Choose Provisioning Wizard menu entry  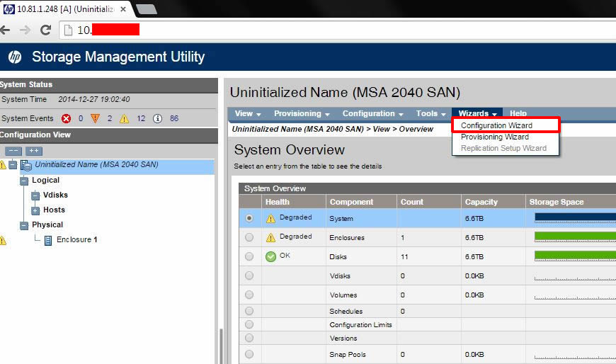point(494,137)
